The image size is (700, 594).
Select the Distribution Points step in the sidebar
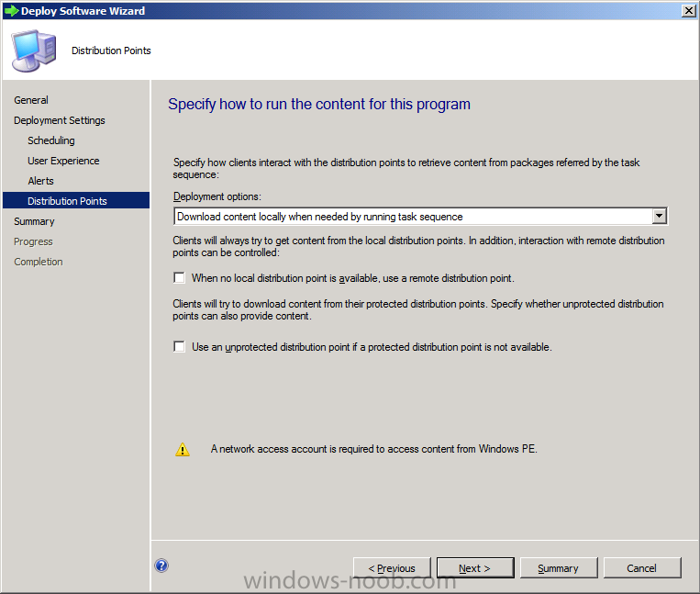76,200
